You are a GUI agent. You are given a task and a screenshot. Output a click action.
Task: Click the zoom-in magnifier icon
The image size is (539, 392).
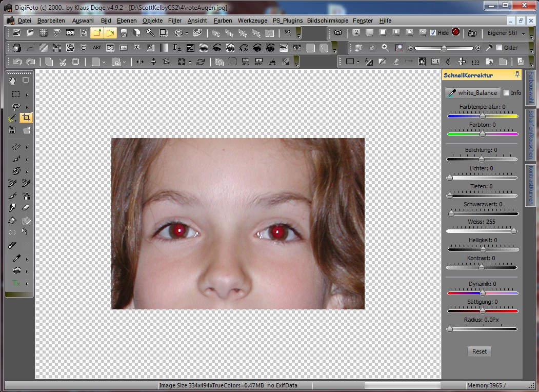(385, 48)
